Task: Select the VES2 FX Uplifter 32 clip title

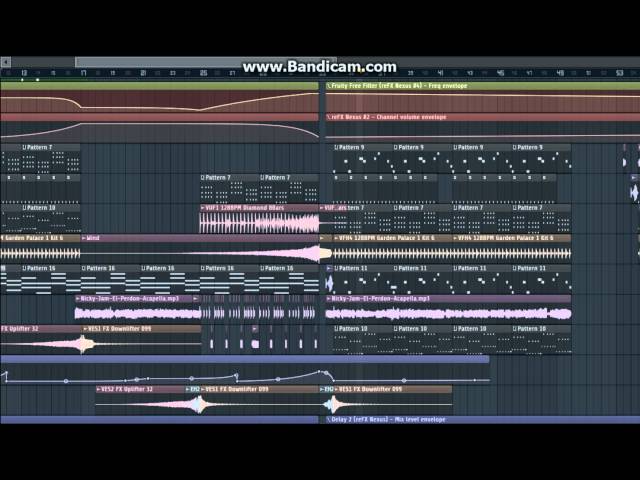Action: 127,389
